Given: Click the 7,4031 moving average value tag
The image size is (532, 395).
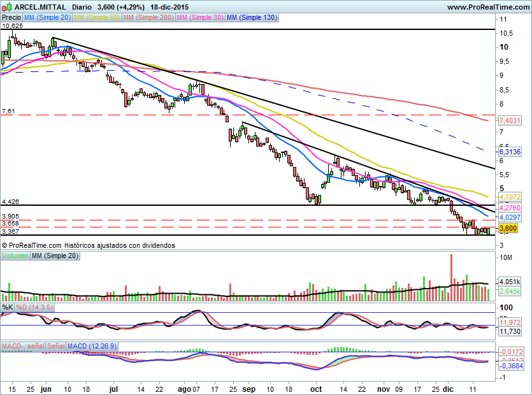Looking at the screenshot, I should (x=510, y=120).
